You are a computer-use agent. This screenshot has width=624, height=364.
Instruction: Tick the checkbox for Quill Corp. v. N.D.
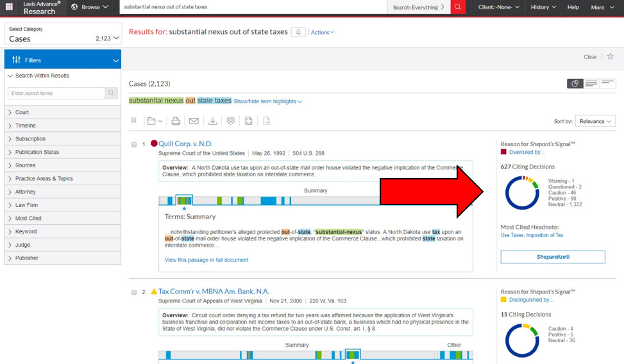point(134,144)
